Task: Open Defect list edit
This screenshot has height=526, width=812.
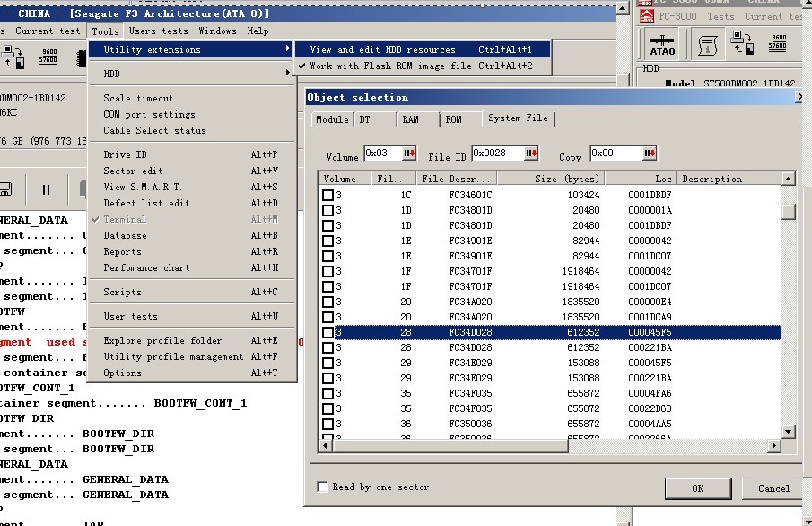Action: 192,203
